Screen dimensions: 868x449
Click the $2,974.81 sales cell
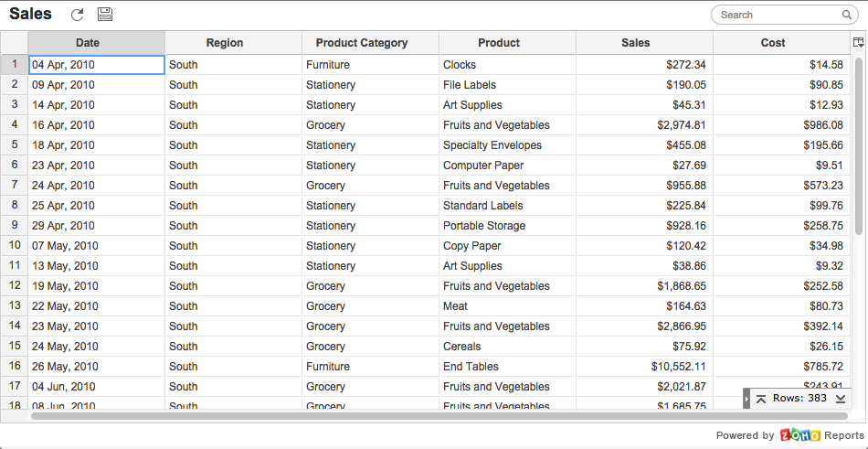pyautogui.click(x=644, y=125)
